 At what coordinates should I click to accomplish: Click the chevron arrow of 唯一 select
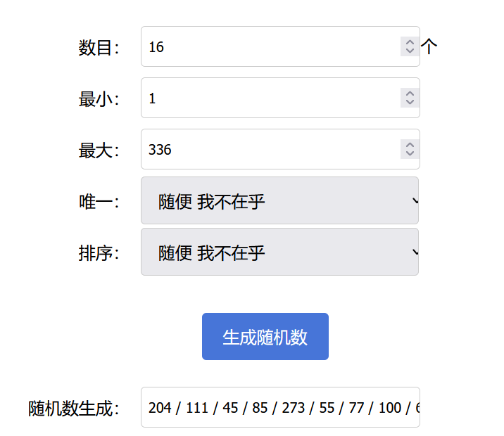coord(415,201)
